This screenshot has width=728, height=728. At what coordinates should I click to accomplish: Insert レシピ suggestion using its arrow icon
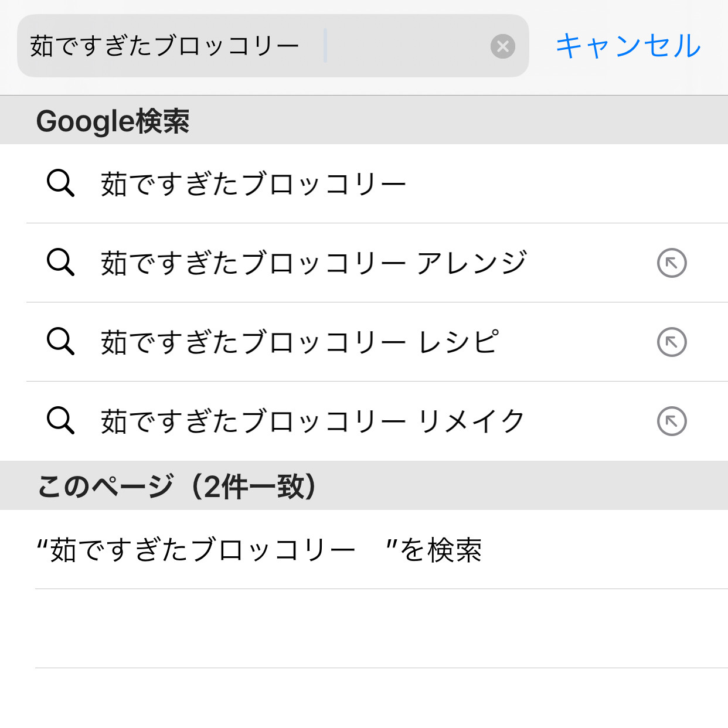672,342
